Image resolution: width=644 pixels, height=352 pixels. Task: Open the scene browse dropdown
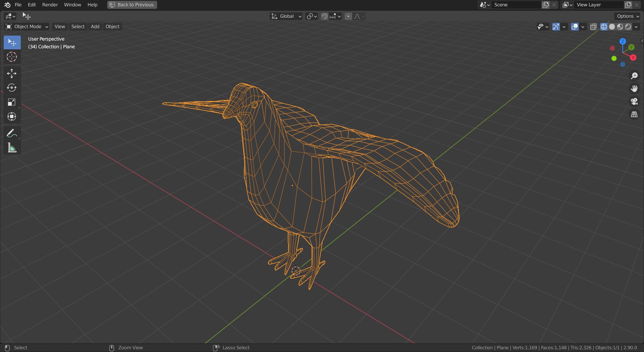pyautogui.click(x=485, y=5)
